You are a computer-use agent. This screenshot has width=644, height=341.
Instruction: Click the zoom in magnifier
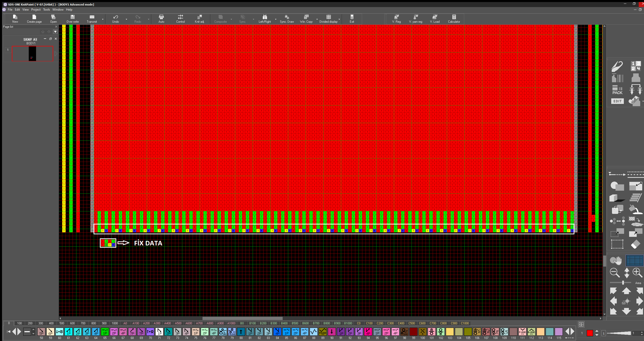pos(637,273)
